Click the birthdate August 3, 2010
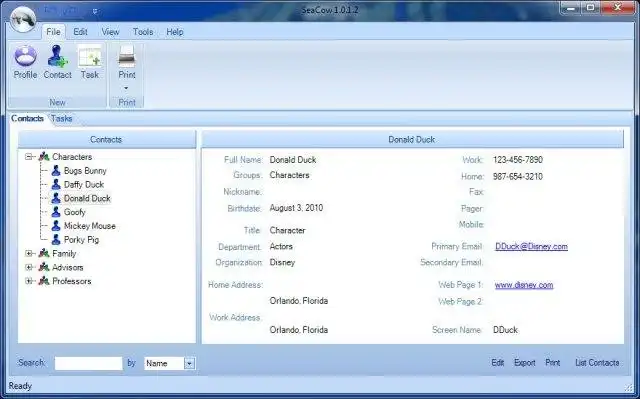640x399 pixels. pyautogui.click(x=296, y=208)
